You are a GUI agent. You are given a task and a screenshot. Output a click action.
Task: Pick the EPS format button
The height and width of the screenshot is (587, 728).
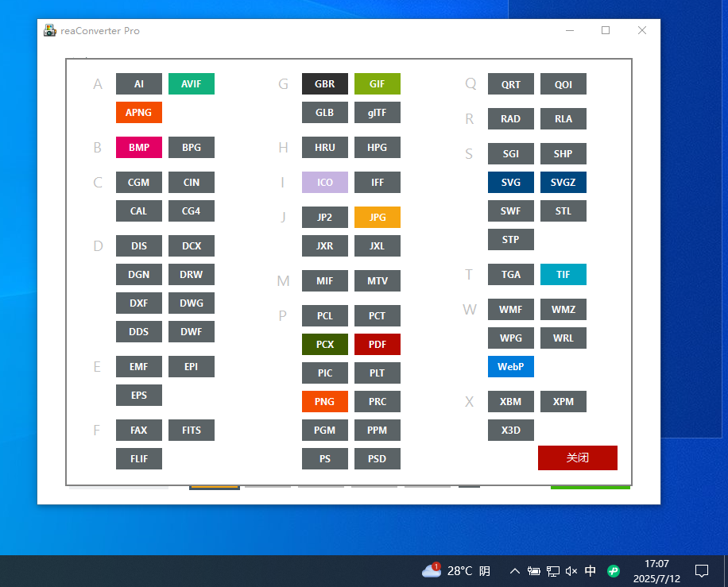click(x=139, y=396)
